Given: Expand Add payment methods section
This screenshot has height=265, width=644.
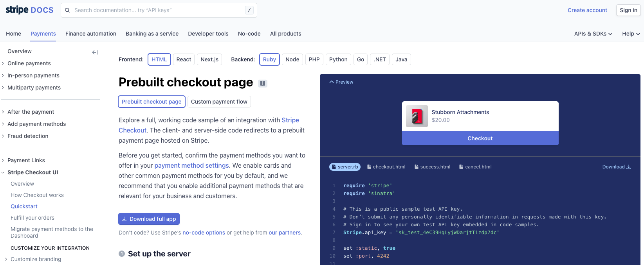Looking at the screenshot, I should click(x=3, y=124).
